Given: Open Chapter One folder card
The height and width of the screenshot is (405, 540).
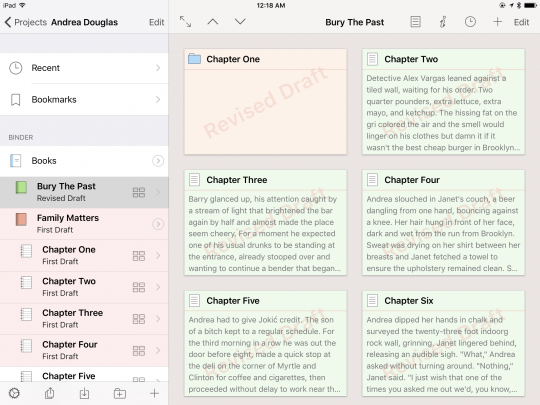Looking at the screenshot, I should pyautogui.click(x=265, y=102).
